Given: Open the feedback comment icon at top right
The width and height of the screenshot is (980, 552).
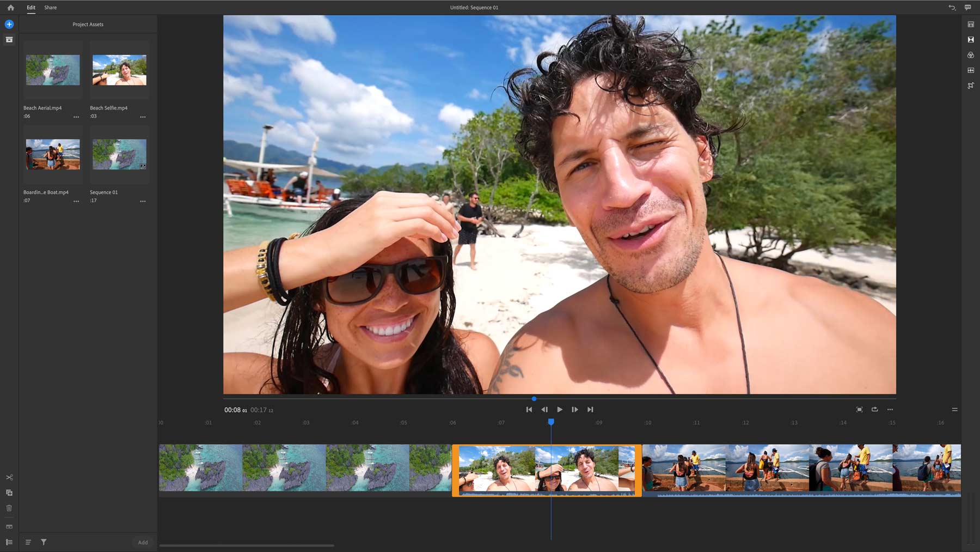Looking at the screenshot, I should pos(967,8).
